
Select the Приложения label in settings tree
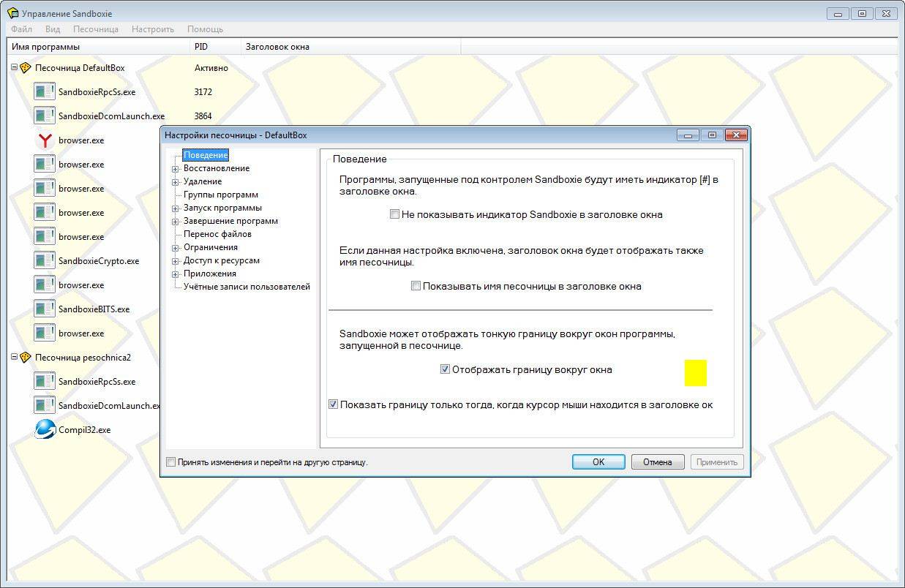click(x=210, y=274)
